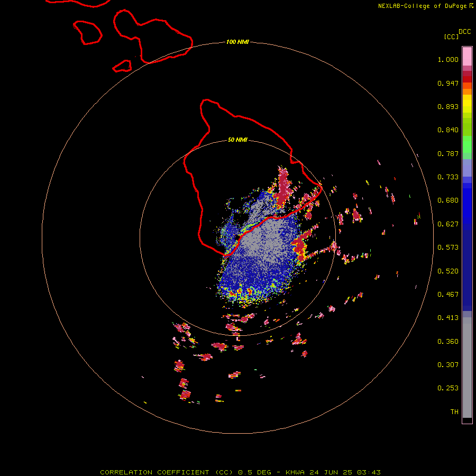Click the 0.787 value on color scale
Viewport: 476px width, 476px height.
[x=448, y=153]
